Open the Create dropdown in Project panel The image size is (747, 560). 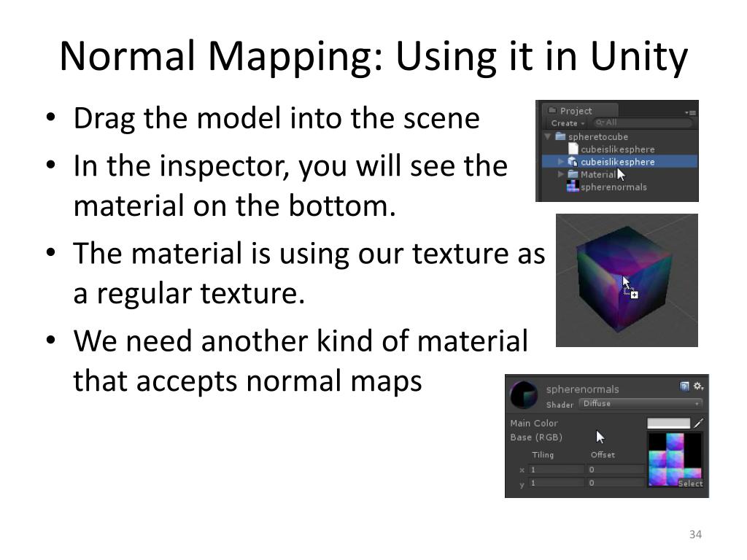568,123
